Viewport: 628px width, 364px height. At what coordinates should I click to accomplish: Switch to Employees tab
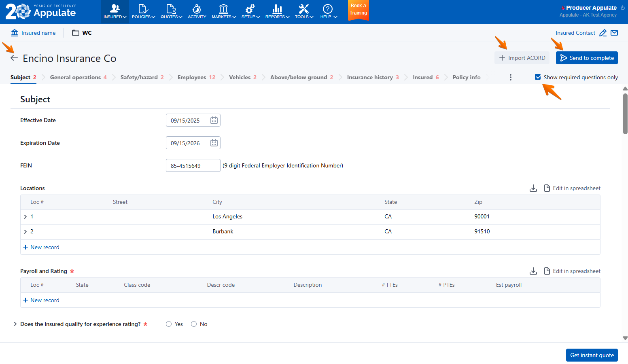[x=197, y=77]
